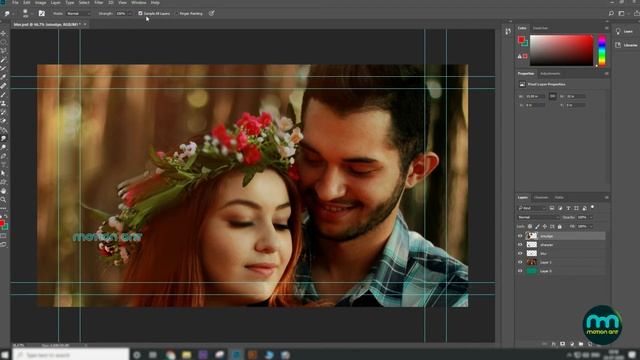
Task: Open the Mode dropdown set to Normal
Action: (x=78, y=13)
